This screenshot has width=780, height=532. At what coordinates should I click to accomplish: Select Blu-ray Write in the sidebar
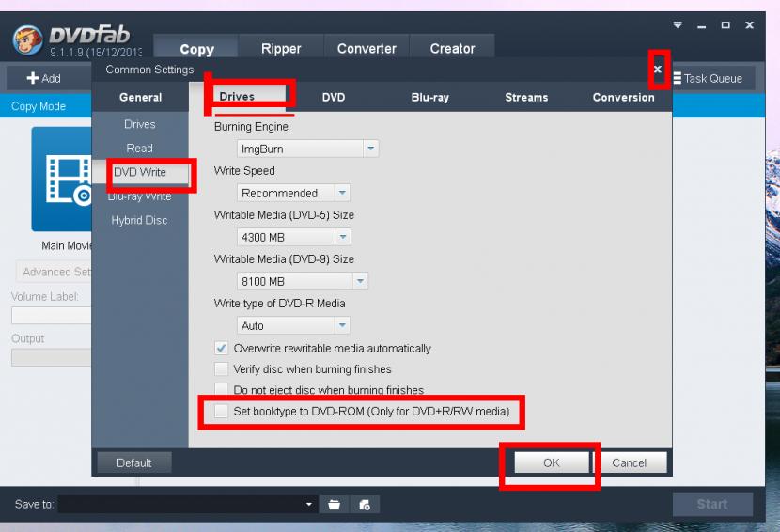(x=140, y=196)
